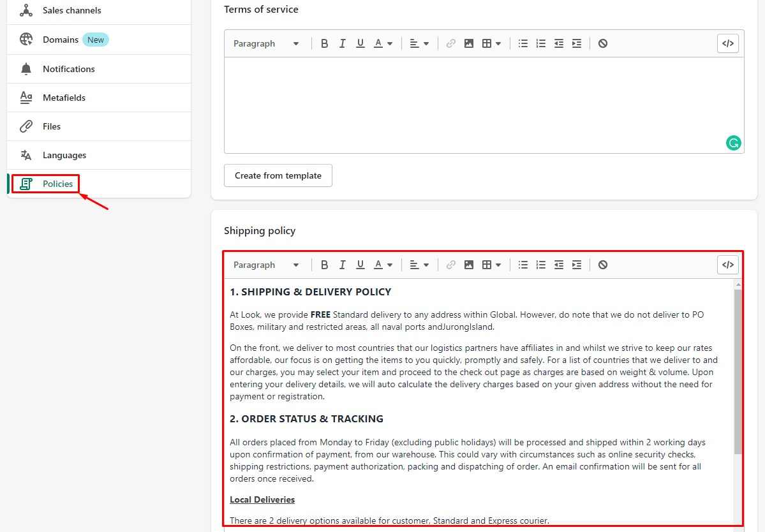Apply bulleted list in Shipping policy editor

[x=523, y=265]
